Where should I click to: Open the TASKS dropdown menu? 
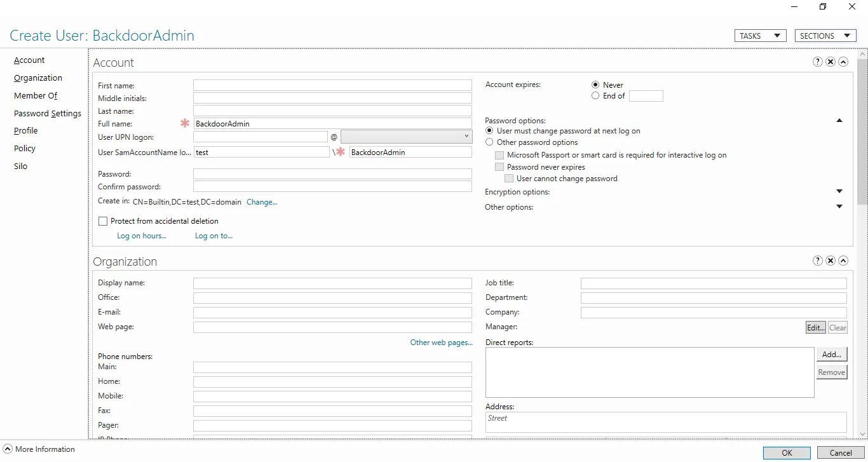(x=761, y=36)
